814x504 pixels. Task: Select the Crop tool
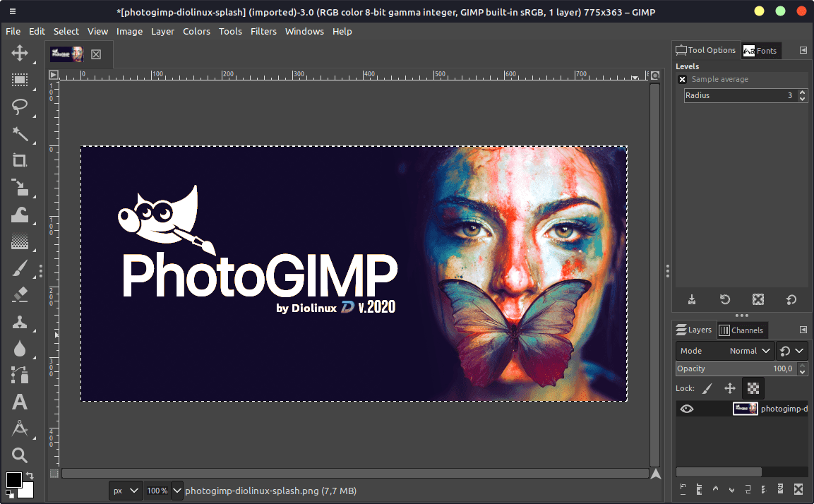[x=20, y=160]
